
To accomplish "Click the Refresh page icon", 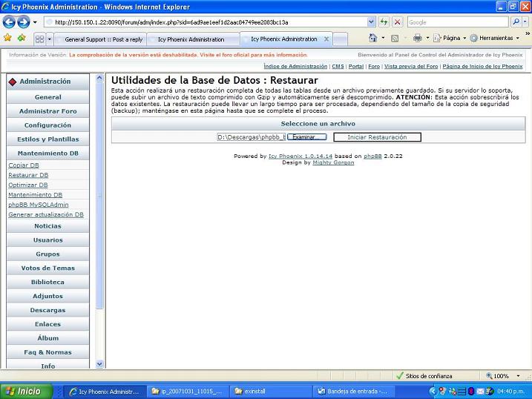I will (x=384, y=22).
